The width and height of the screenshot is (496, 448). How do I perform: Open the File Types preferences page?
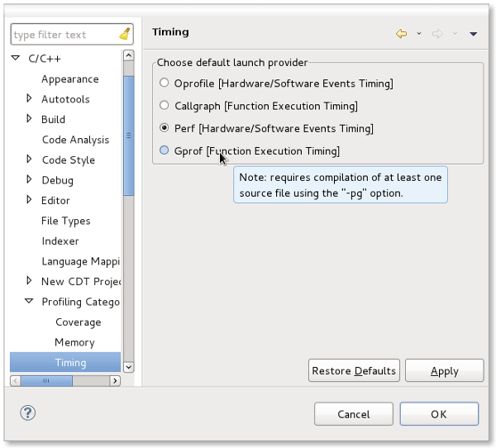66,221
